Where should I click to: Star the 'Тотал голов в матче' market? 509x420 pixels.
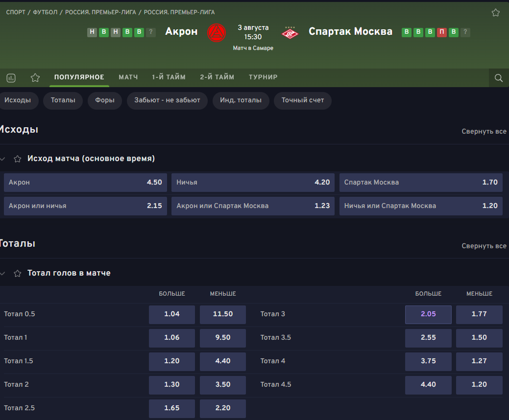click(x=18, y=274)
